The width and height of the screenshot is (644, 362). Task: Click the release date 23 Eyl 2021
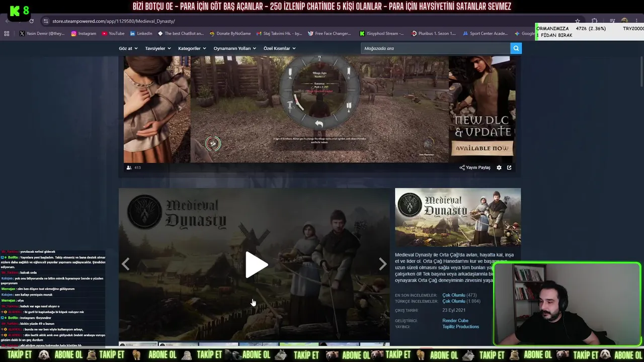tap(454, 310)
